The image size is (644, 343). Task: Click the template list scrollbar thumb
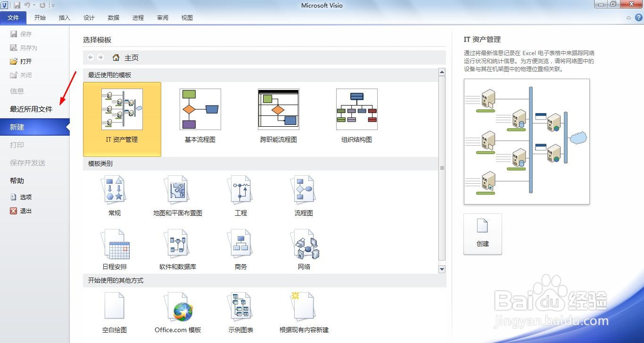(442, 168)
